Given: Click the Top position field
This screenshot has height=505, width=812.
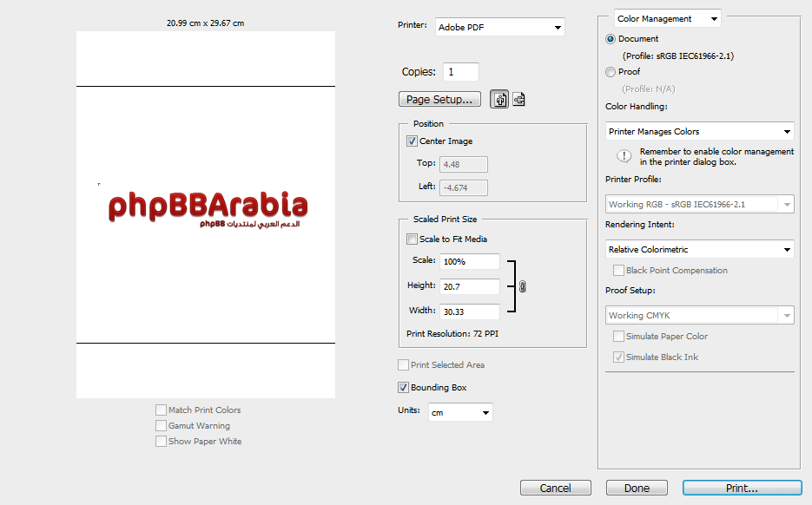Looking at the screenshot, I should (464, 165).
